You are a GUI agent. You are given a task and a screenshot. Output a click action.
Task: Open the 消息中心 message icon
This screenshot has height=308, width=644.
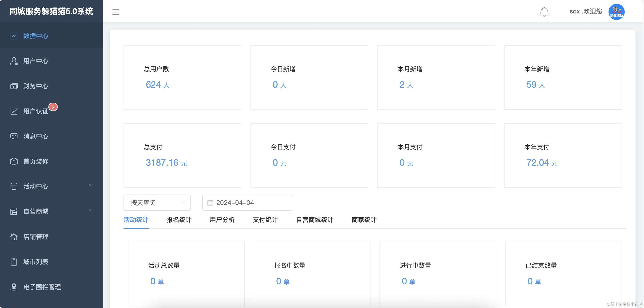pyautogui.click(x=14, y=136)
